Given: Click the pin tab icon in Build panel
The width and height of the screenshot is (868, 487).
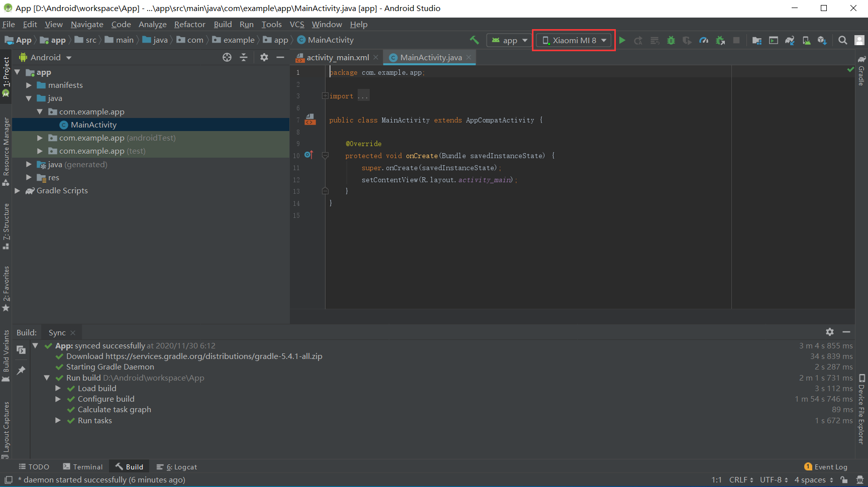Looking at the screenshot, I should coord(21,370).
